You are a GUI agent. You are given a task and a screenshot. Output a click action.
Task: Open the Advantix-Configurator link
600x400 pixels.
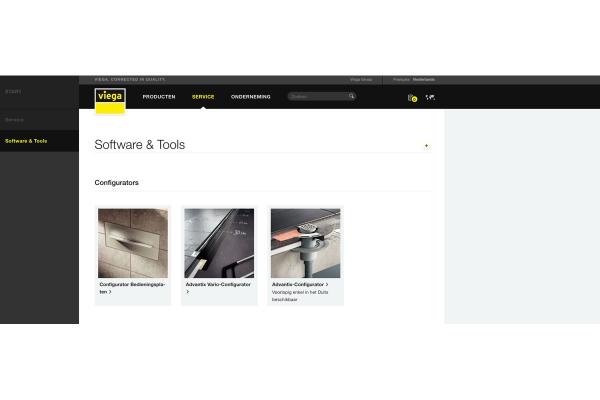[300, 284]
